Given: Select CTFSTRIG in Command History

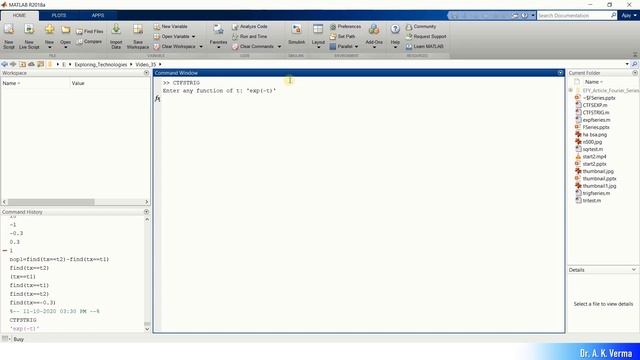Looking at the screenshot, I should [23, 320].
